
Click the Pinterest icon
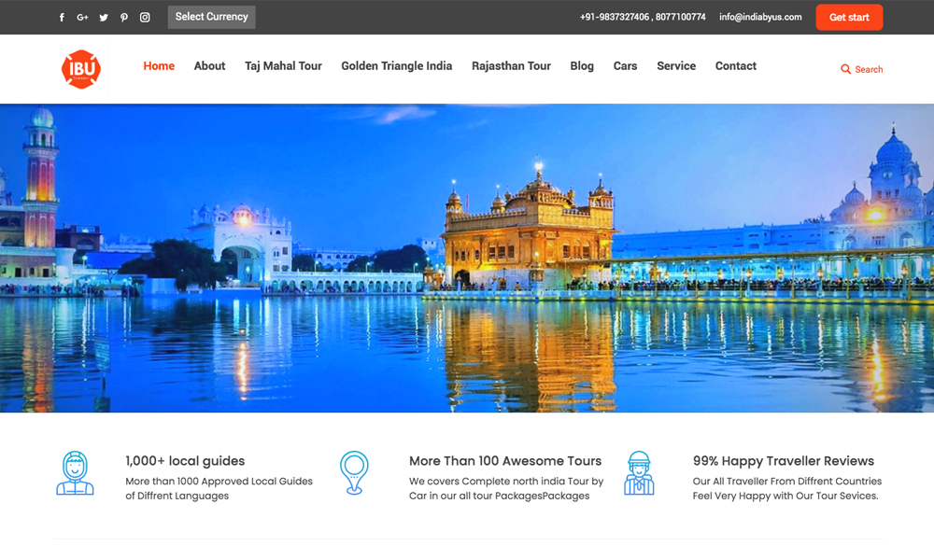click(123, 18)
